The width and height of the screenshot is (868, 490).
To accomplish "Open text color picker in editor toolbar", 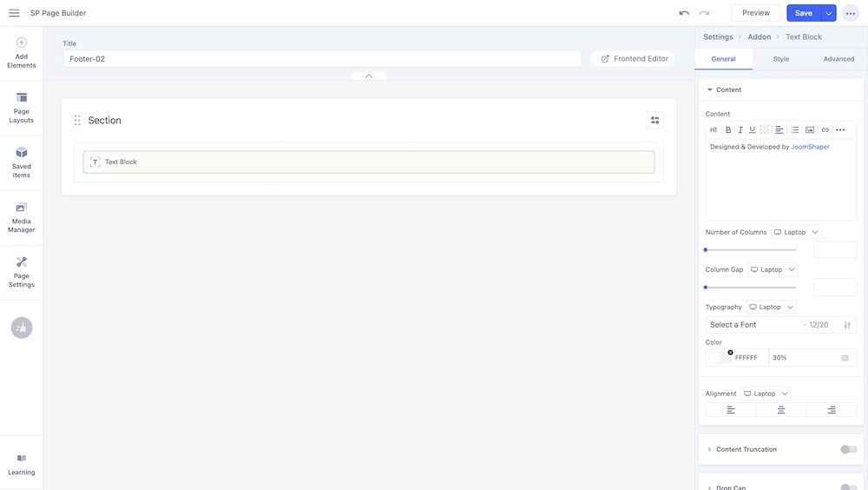I will pos(765,129).
